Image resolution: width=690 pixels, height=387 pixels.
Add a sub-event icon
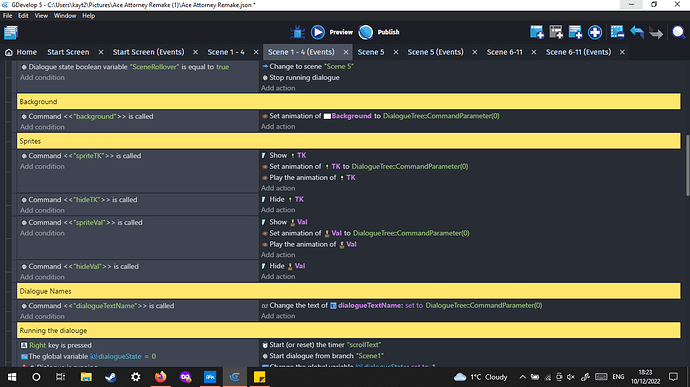click(x=556, y=32)
